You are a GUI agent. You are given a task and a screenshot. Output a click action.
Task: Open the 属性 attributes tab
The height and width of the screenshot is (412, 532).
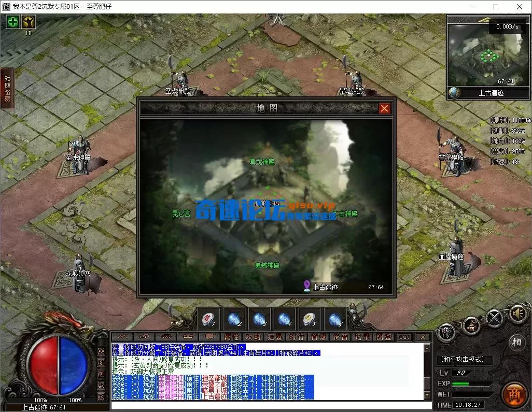[231, 337]
